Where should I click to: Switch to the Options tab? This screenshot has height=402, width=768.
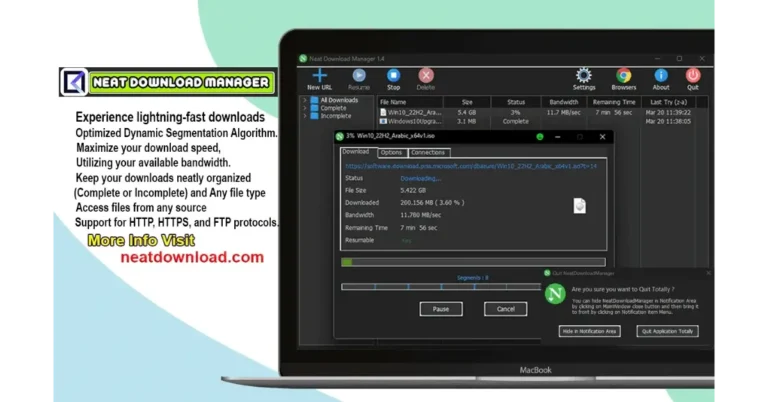(x=391, y=152)
